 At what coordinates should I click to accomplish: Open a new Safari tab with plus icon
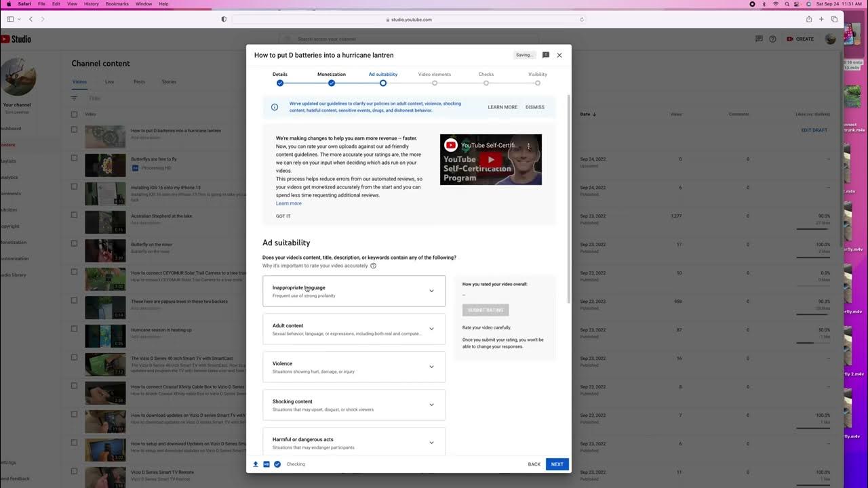pos(822,19)
